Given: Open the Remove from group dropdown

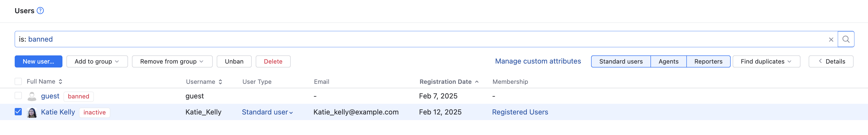Looking at the screenshot, I should pos(172,62).
